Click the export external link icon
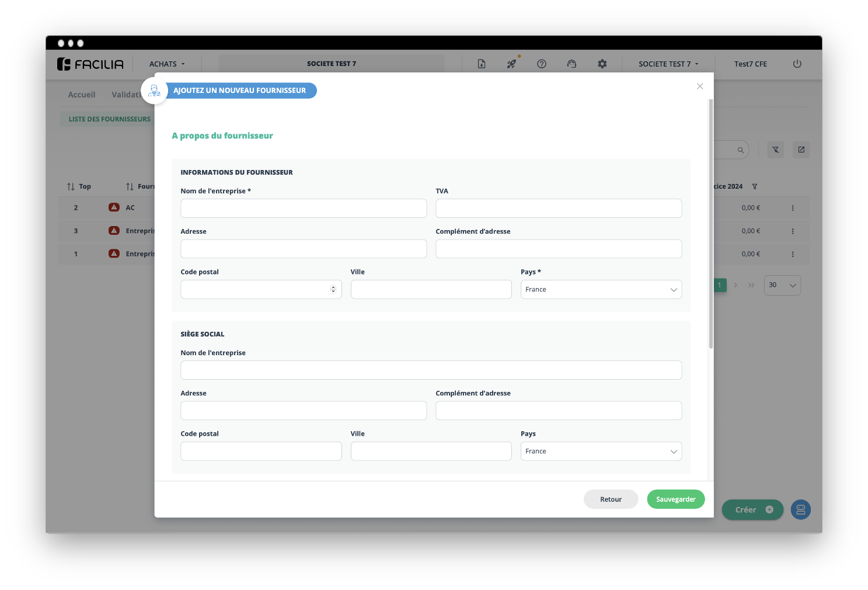Screen dimensions: 868x590 tap(801, 150)
